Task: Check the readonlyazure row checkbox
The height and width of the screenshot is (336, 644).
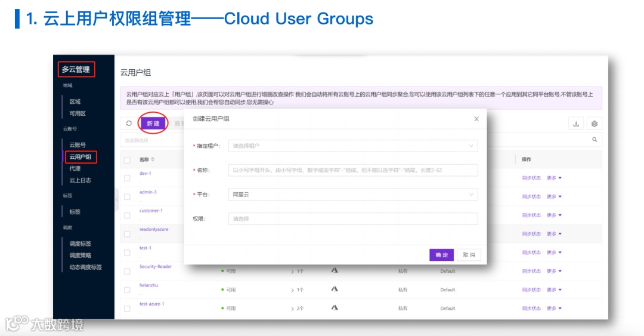Action: (128, 233)
